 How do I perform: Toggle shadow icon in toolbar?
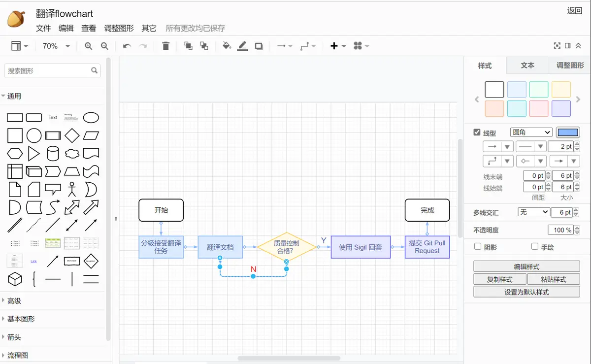tap(259, 46)
